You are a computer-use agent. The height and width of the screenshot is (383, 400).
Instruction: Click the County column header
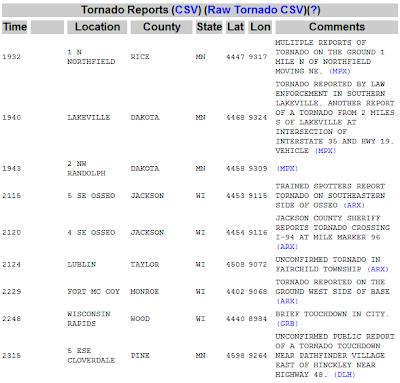click(x=161, y=27)
